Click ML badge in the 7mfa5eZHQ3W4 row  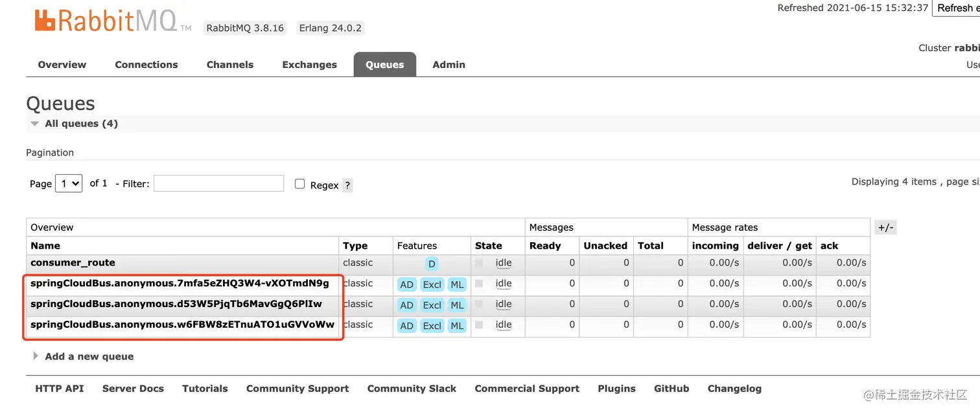457,284
